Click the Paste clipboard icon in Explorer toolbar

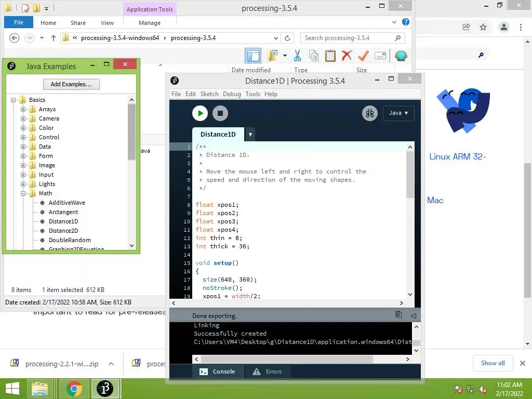pos(330,56)
